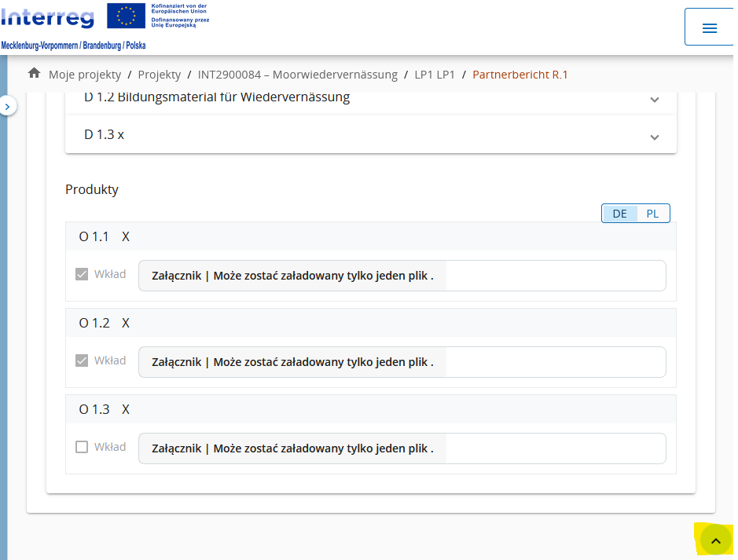Expand D 1.2 Bildungsmaterial section chevron
The height and width of the screenshot is (560, 738).
(x=654, y=100)
